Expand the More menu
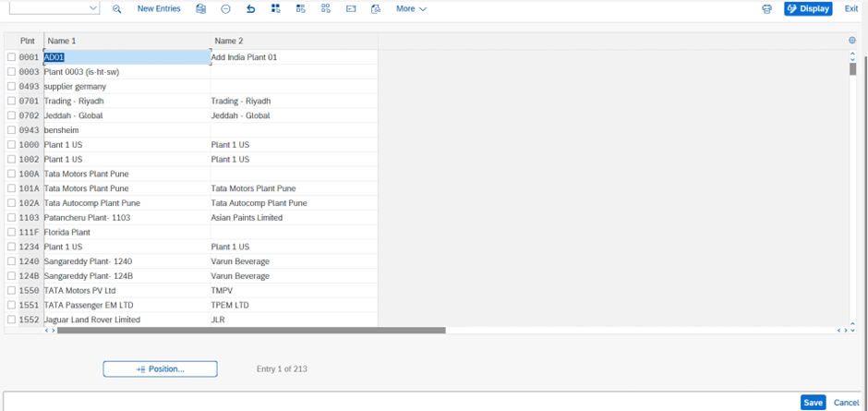The image size is (868, 411). click(x=411, y=9)
